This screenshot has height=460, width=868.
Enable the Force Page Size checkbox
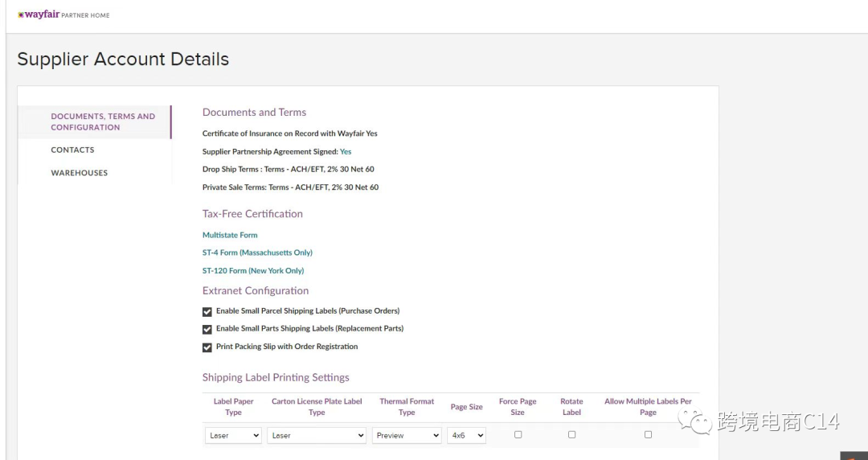pyautogui.click(x=518, y=434)
